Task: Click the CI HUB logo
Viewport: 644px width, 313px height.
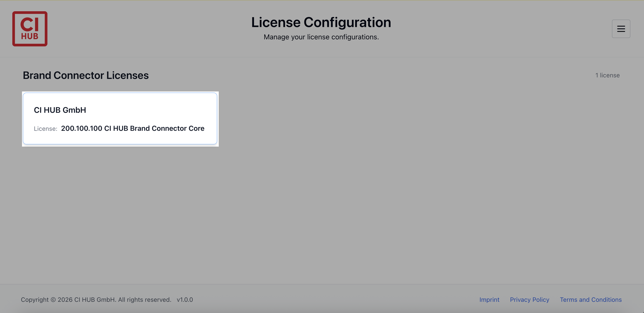Action: [30, 29]
